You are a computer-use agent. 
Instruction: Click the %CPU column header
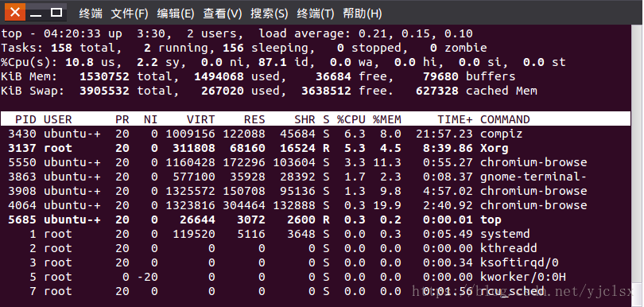pyautogui.click(x=351, y=119)
